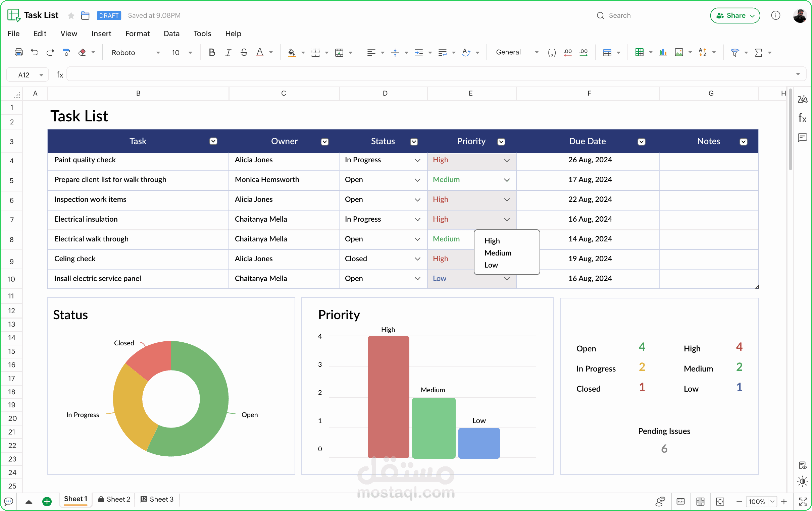Switch to Sheet 2 tab

tap(114, 499)
